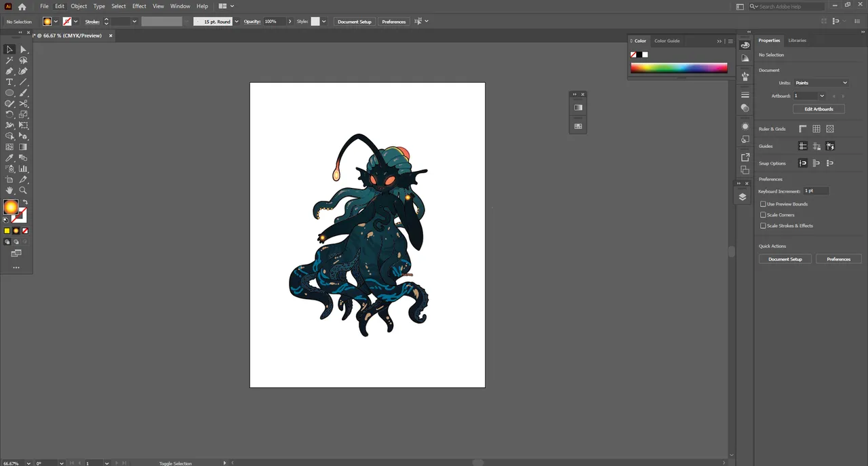Check Use Preview Bounds option

point(763,204)
